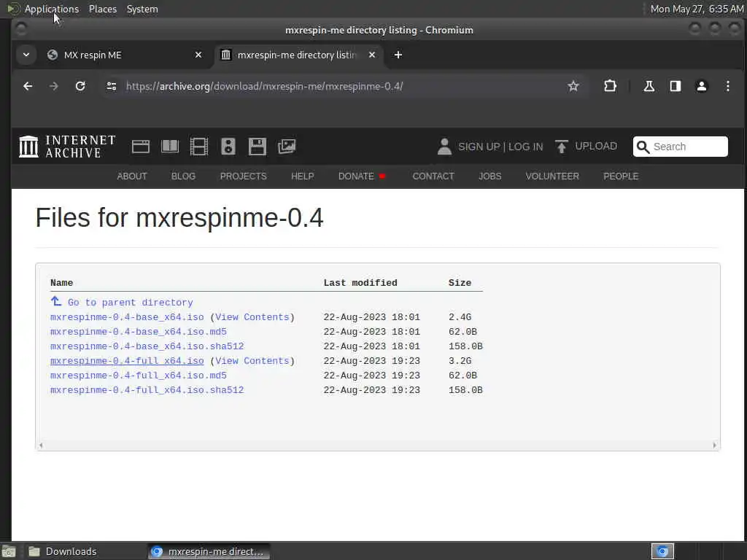The height and width of the screenshot is (560, 747).
Task: Go to parent directory
Action: (x=130, y=303)
